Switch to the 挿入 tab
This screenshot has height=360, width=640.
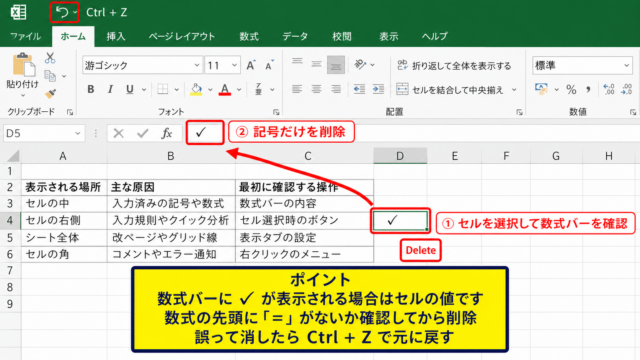(x=116, y=36)
